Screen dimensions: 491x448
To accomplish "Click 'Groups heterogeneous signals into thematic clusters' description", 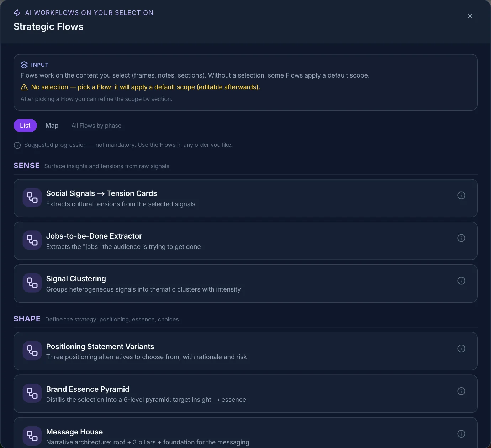I will click(x=143, y=289).
